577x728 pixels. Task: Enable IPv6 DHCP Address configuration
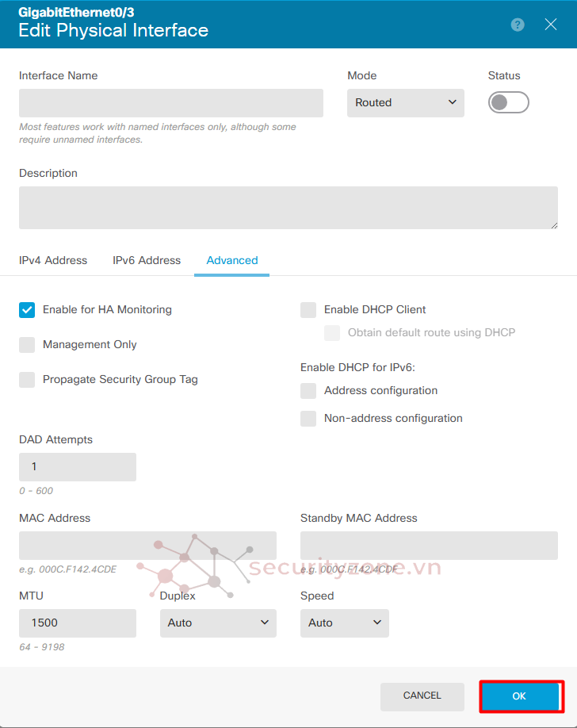(x=308, y=391)
